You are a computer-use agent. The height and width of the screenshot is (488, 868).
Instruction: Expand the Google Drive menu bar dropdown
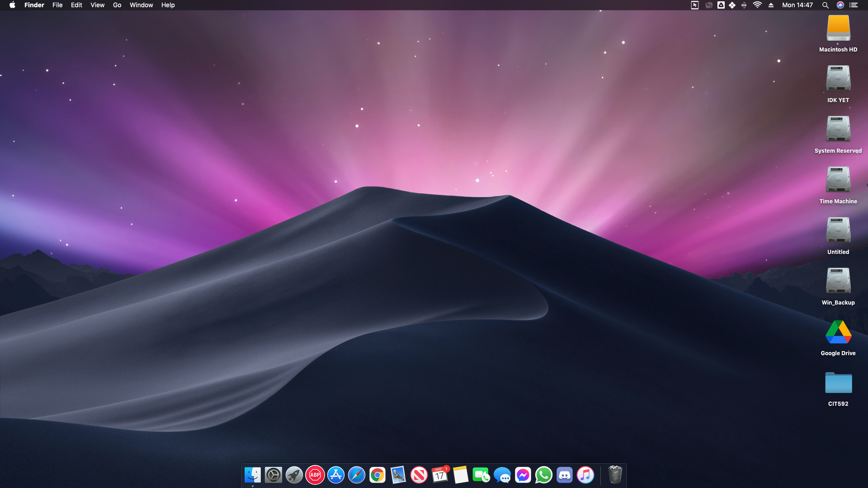tap(721, 5)
